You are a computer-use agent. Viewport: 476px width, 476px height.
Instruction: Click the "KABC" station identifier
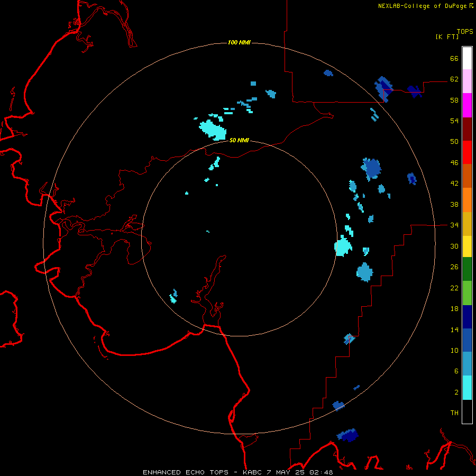click(253, 472)
